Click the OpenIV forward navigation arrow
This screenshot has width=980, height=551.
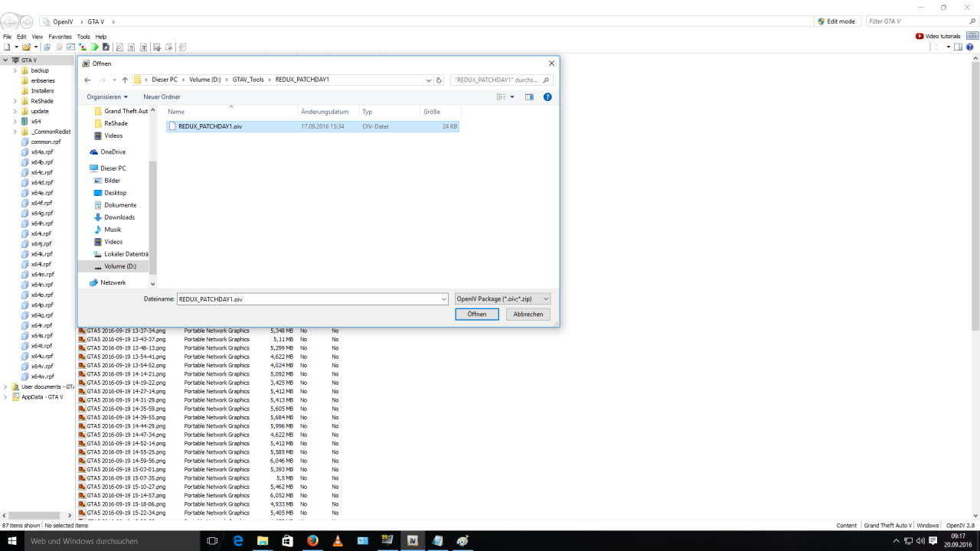pos(26,21)
